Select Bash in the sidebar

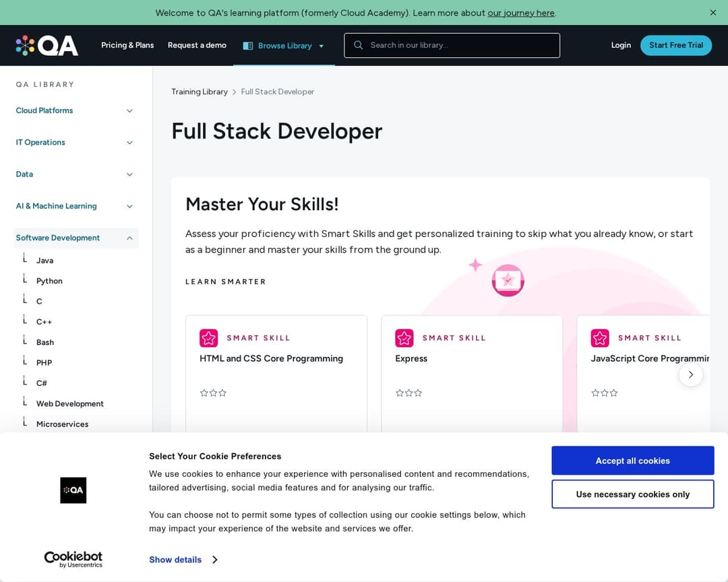(45, 342)
